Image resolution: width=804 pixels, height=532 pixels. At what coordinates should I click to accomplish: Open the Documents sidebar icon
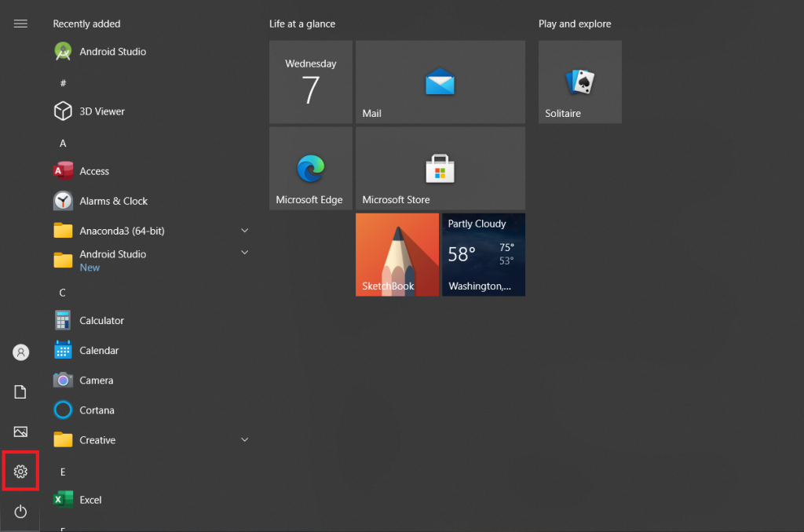(21, 392)
